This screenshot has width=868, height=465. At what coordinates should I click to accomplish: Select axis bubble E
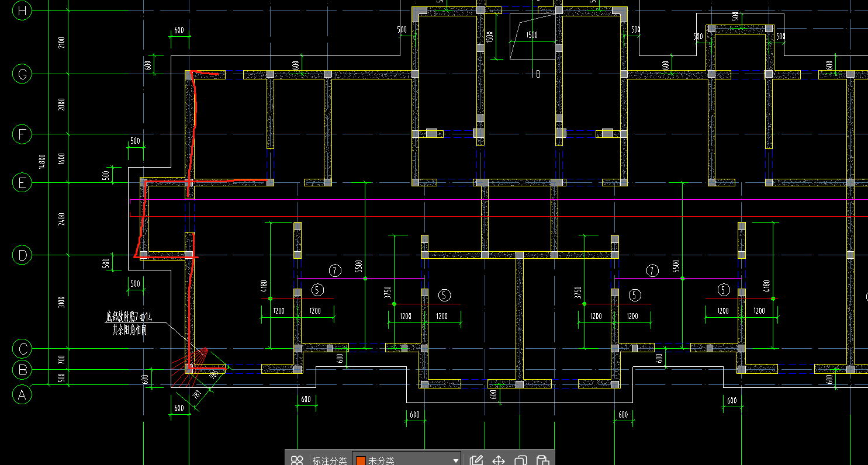[x=22, y=183]
